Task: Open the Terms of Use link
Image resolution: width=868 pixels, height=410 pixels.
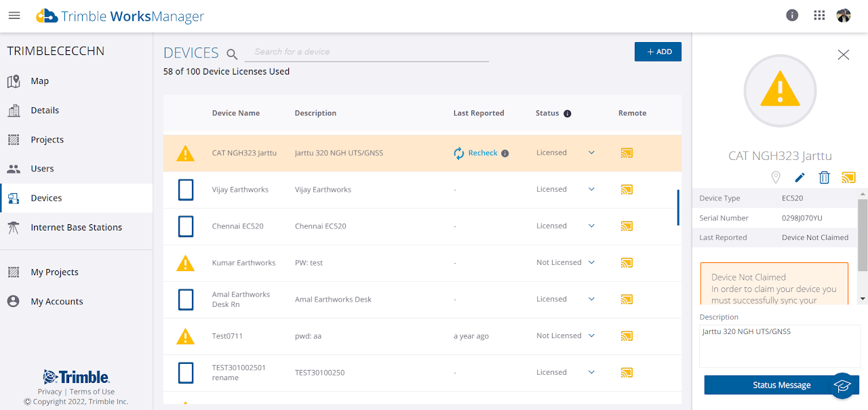Action: (x=92, y=392)
